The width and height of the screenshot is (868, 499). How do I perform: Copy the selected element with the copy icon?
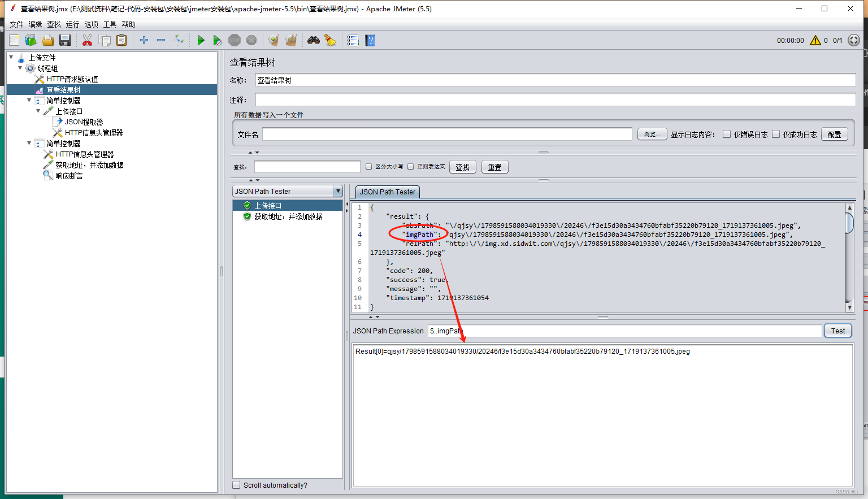[x=105, y=40]
